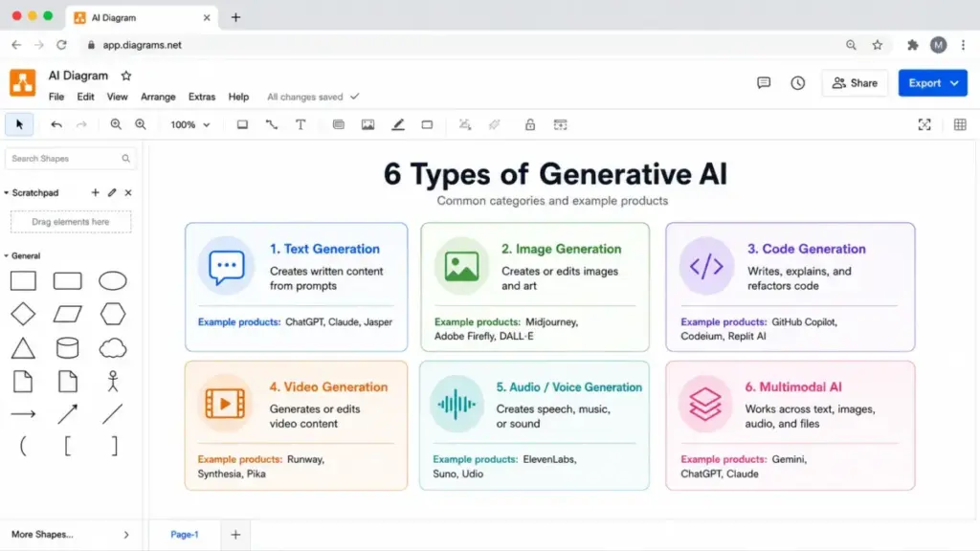
Task: Pick the actor stick figure shape
Action: point(113,381)
